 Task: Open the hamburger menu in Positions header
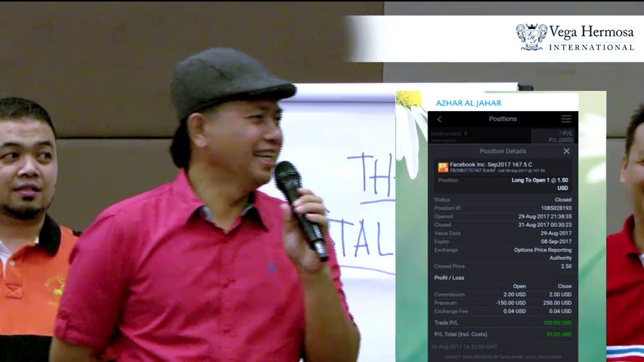pos(566,119)
